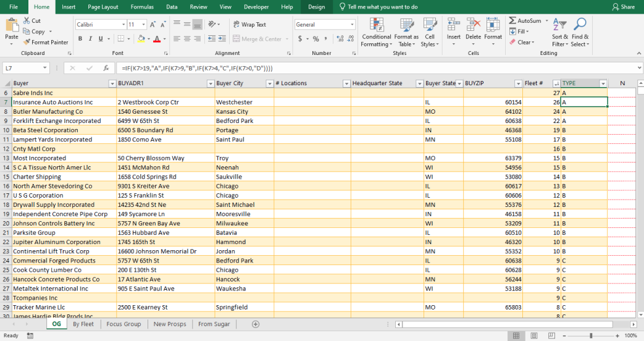Viewport: 644px width, 341px height.
Task: Decrease font size with smaller A
Action: click(163, 25)
